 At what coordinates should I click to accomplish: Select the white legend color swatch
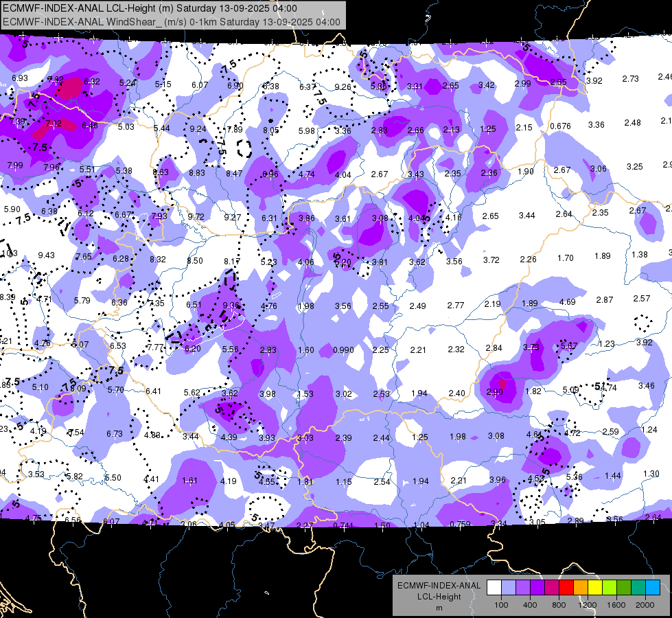[x=494, y=587]
